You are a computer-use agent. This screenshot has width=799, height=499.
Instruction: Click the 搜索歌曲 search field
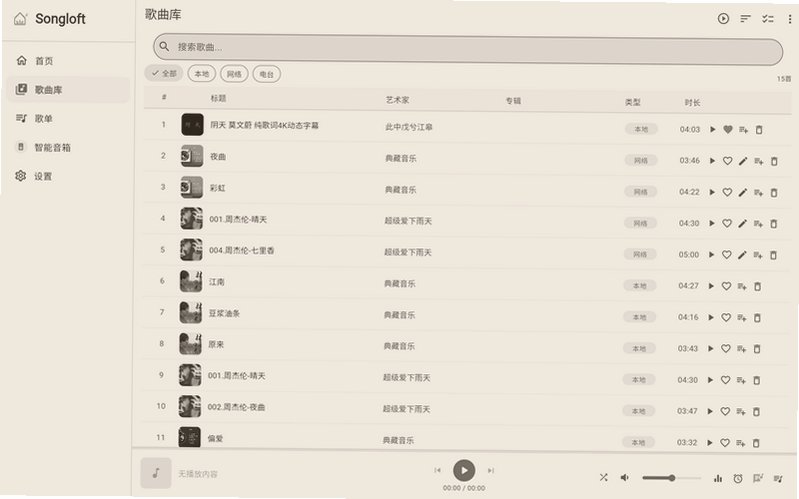click(468, 49)
